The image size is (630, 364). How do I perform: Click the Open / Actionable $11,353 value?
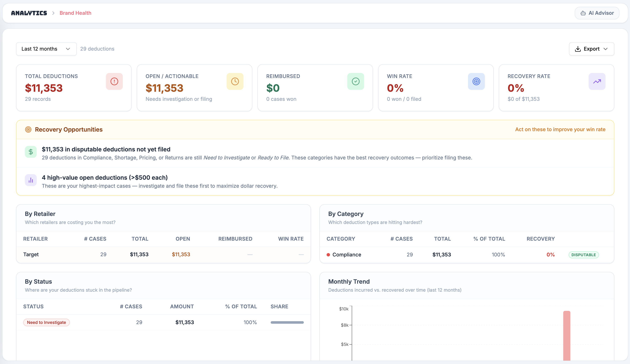(x=165, y=88)
